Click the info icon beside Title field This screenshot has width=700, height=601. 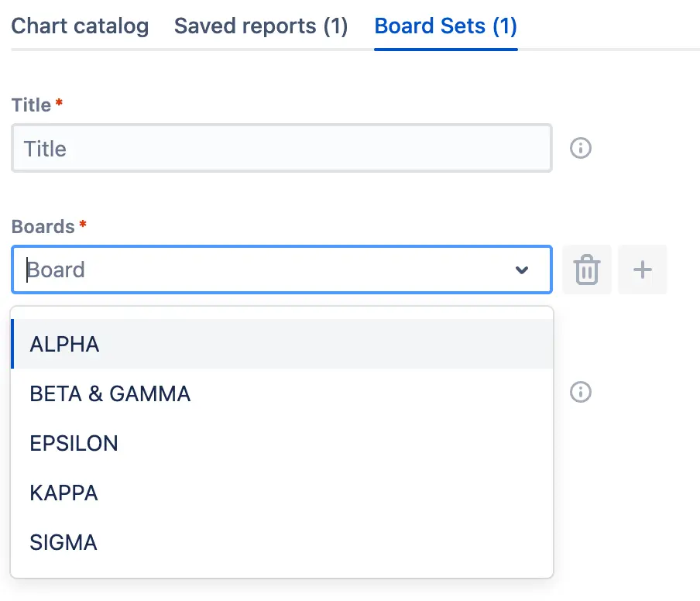point(580,148)
